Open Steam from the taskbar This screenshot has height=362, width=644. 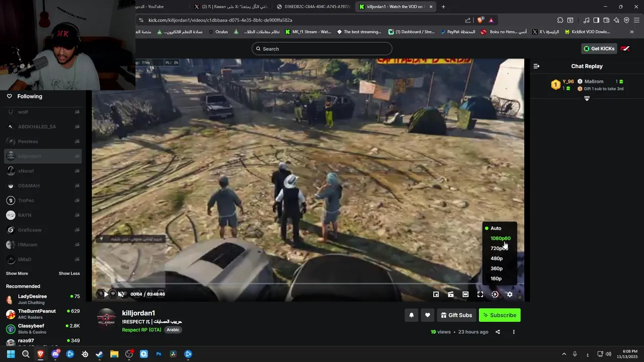click(100, 354)
